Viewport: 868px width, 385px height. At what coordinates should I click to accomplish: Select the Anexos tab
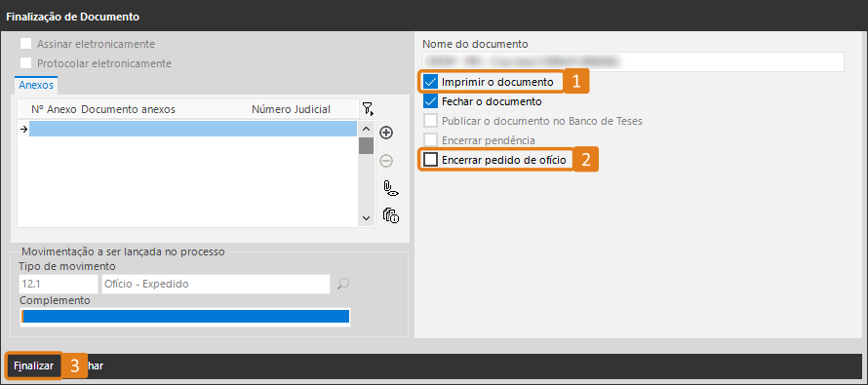point(36,85)
